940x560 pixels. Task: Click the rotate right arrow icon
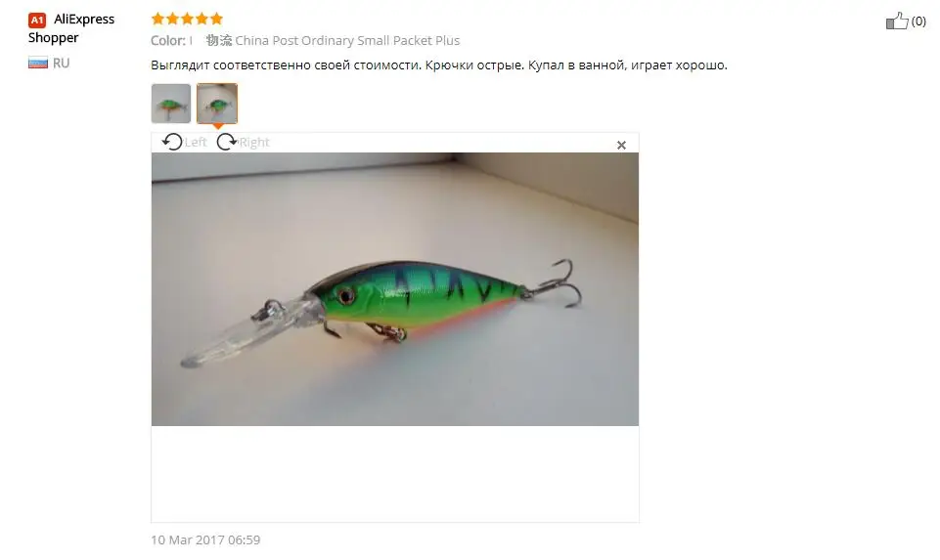(227, 142)
